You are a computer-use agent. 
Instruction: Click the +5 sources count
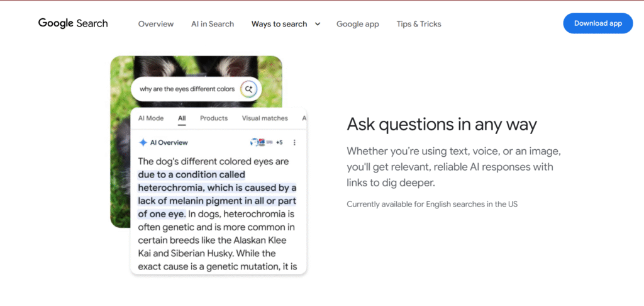(x=279, y=142)
